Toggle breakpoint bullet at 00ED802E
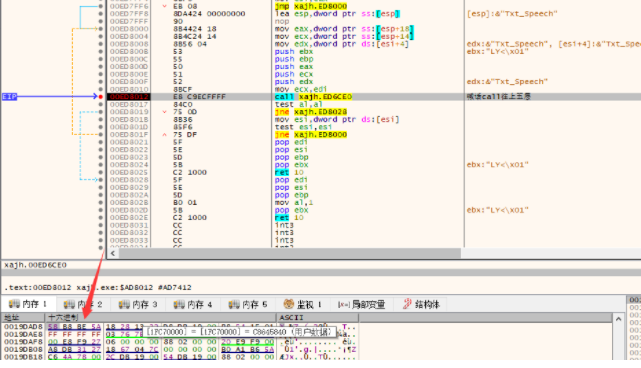Image resolution: width=641 pixels, height=368 pixels. click(101, 218)
